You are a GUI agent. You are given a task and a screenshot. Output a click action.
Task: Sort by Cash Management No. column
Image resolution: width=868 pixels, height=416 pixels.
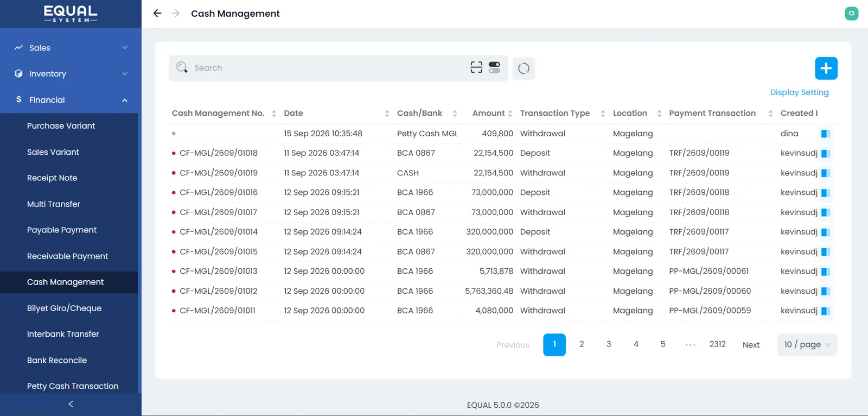click(274, 114)
